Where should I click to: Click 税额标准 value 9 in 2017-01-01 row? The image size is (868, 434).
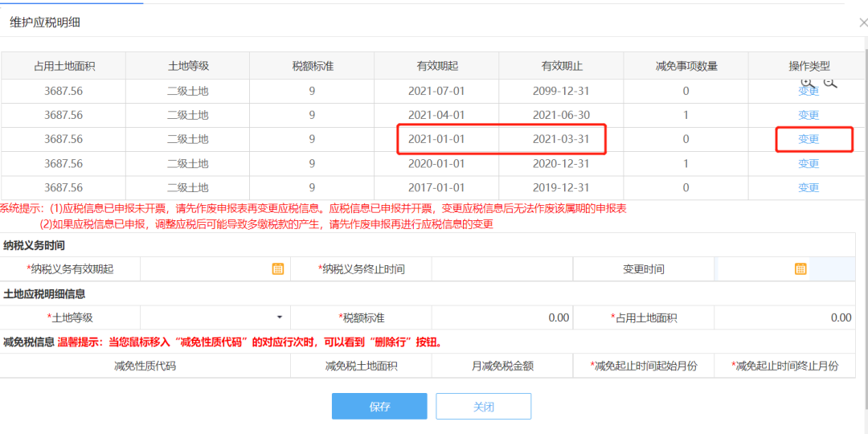pyautogui.click(x=312, y=187)
